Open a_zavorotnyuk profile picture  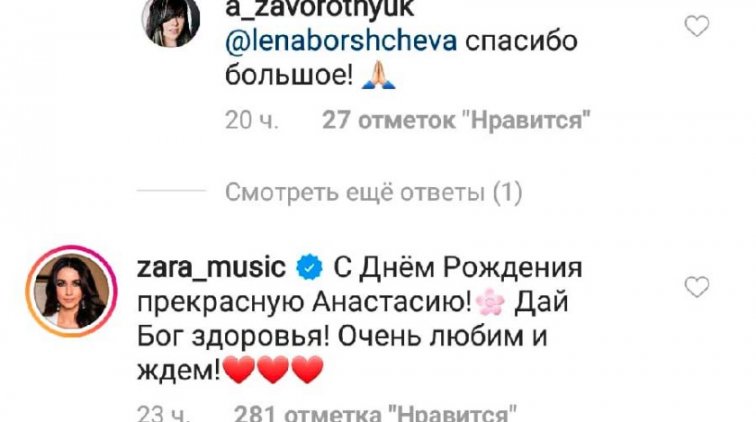click(x=171, y=22)
